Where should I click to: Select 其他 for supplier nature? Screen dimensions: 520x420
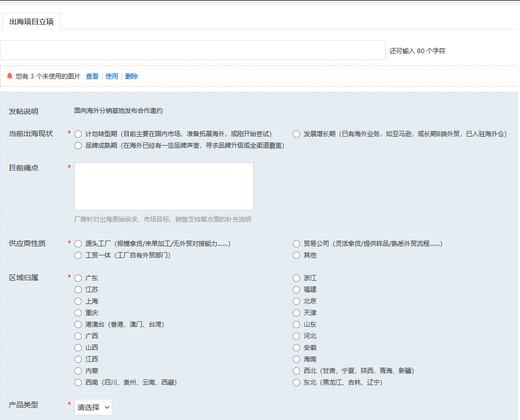click(296, 255)
